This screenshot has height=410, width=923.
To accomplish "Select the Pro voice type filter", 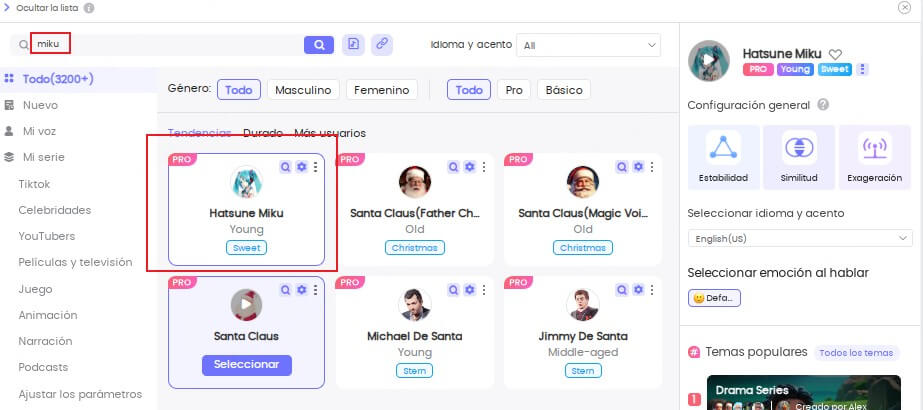I will click(x=513, y=90).
